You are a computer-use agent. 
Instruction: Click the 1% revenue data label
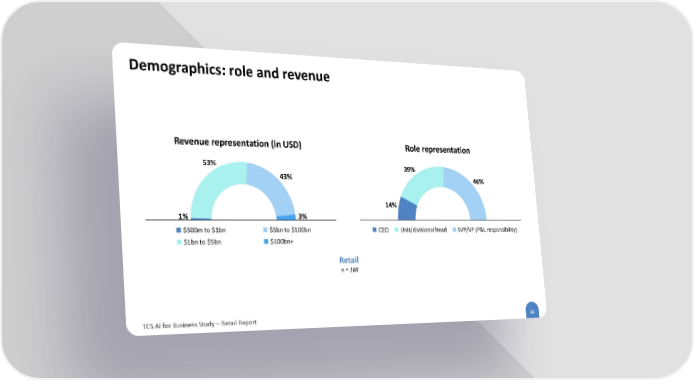(x=183, y=216)
